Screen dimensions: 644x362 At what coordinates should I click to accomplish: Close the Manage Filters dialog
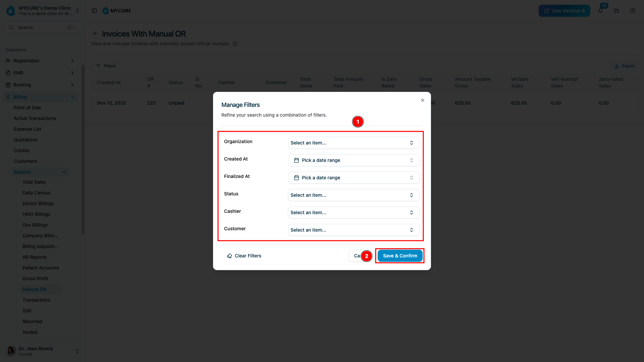[x=423, y=100]
